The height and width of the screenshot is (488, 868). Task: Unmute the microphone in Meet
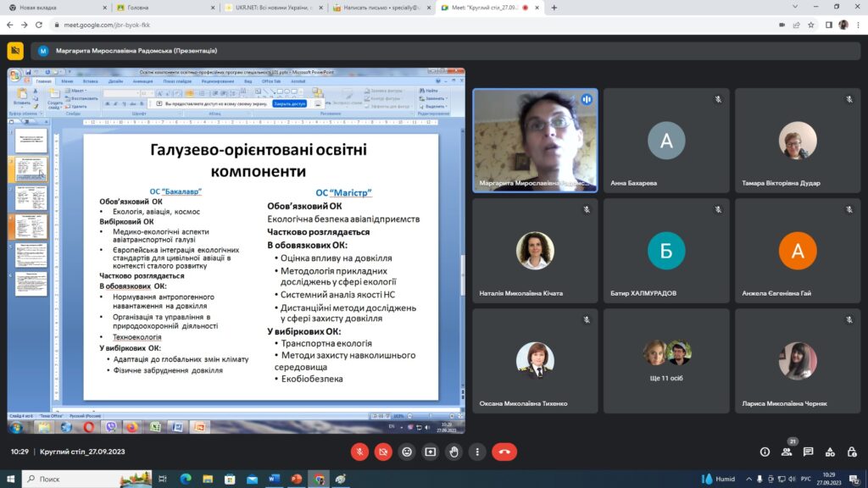(x=359, y=452)
